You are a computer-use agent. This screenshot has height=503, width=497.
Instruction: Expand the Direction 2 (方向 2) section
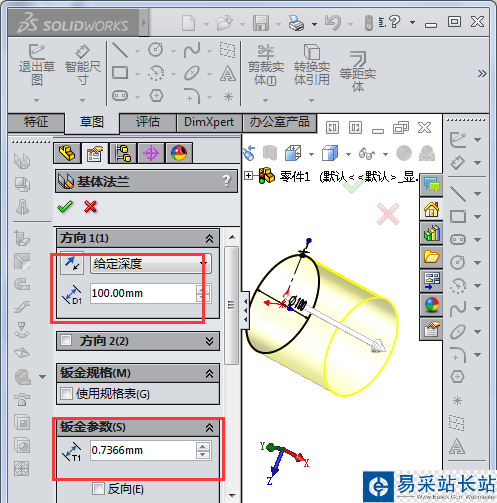point(209,341)
